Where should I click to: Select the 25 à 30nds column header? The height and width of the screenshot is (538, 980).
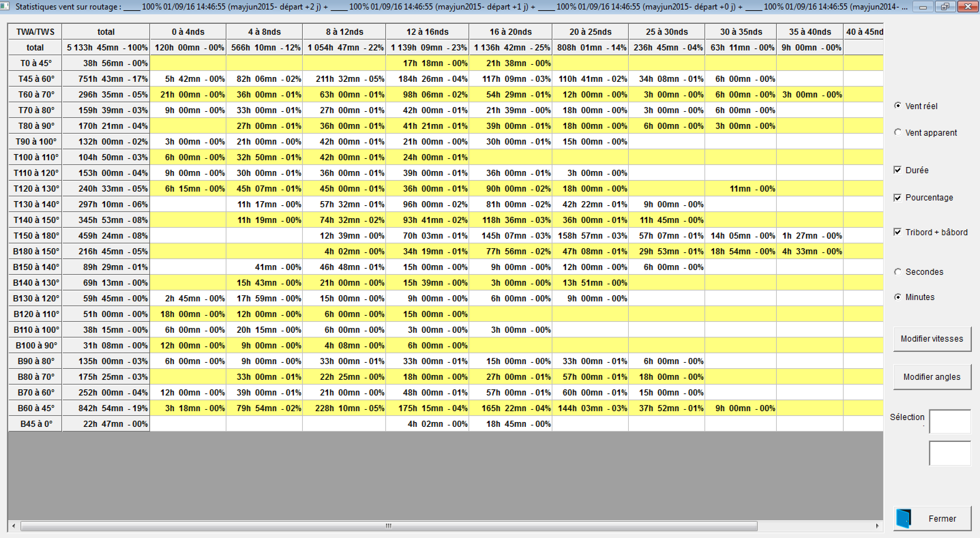[x=667, y=32]
